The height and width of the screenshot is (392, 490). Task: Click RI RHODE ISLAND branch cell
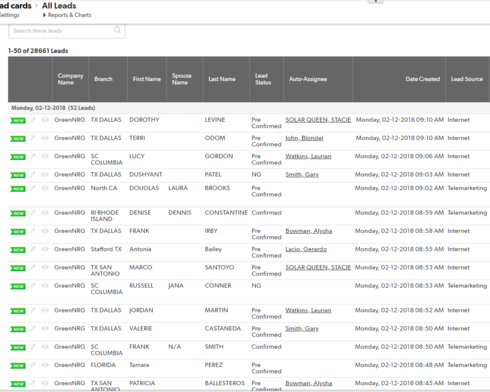coord(105,216)
